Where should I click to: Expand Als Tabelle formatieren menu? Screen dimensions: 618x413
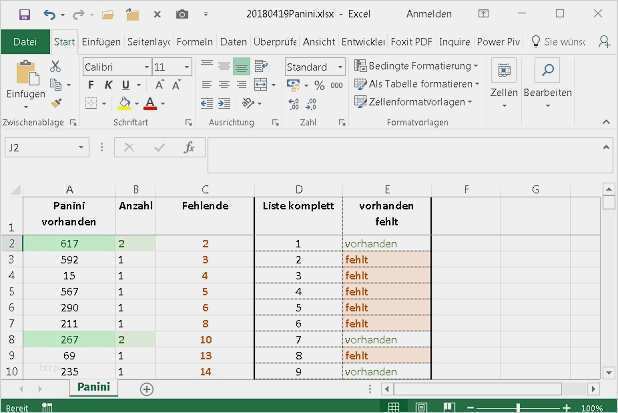point(416,84)
